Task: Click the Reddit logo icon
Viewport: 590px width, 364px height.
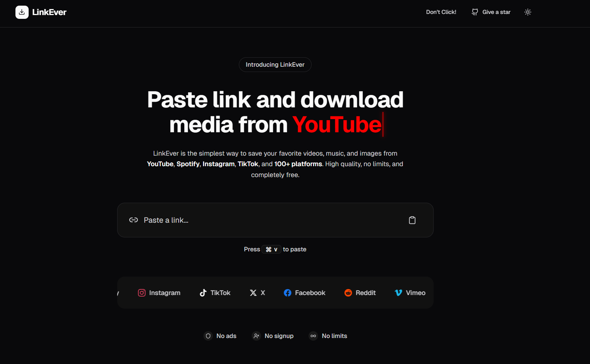Action: (348, 293)
